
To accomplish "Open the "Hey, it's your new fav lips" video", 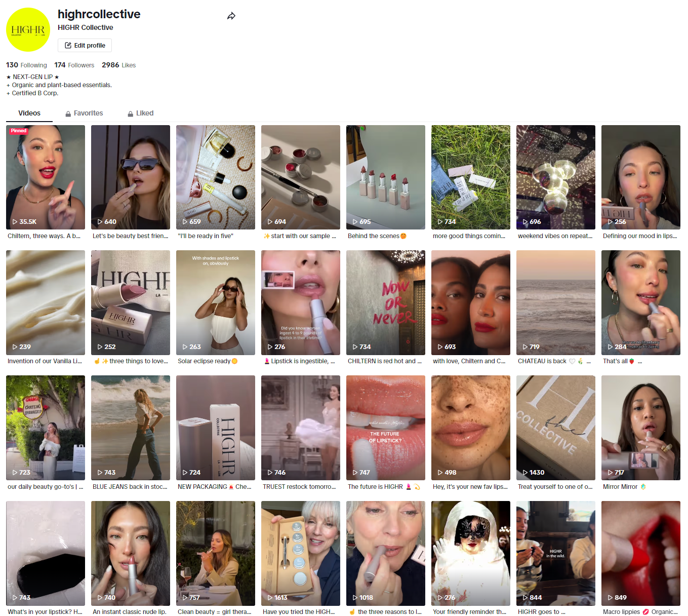I will 471,428.
